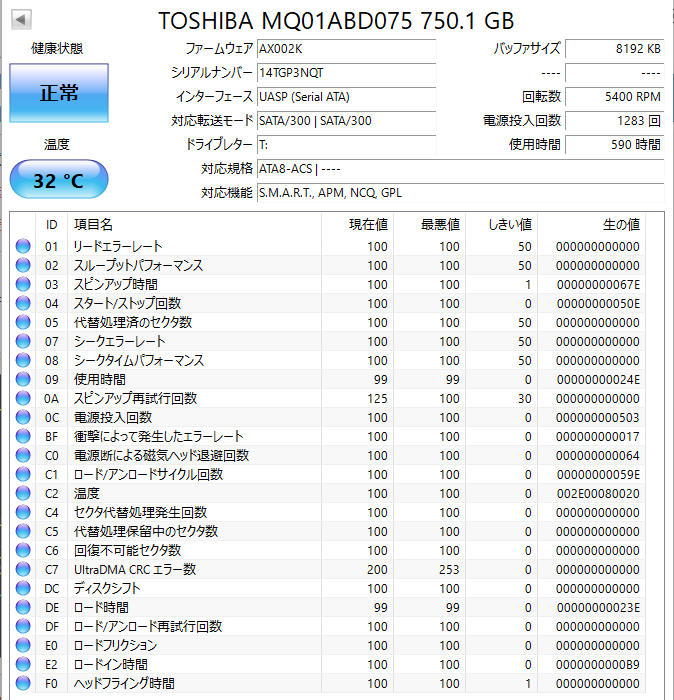Image resolution: width=674 pixels, height=700 pixels.
Task: Click the しきい値 column header
Action: [502, 225]
